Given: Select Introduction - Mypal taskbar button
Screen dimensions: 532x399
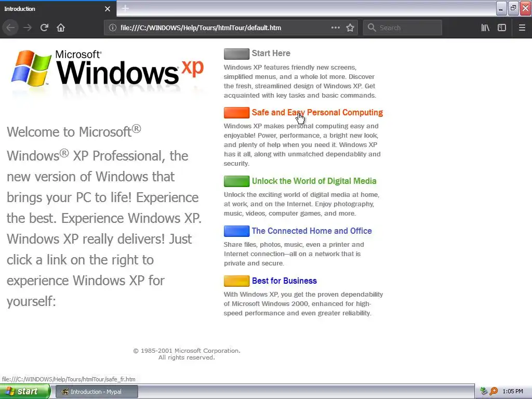Looking at the screenshot, I should coord(97,392).
